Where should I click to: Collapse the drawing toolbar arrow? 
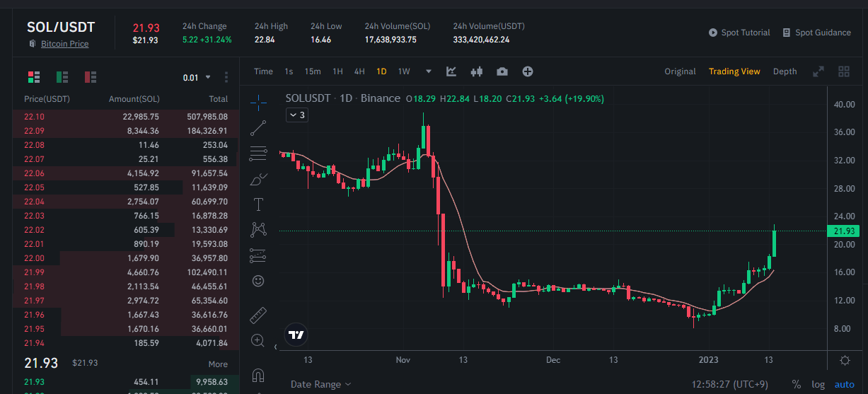(x=275, y=347)
